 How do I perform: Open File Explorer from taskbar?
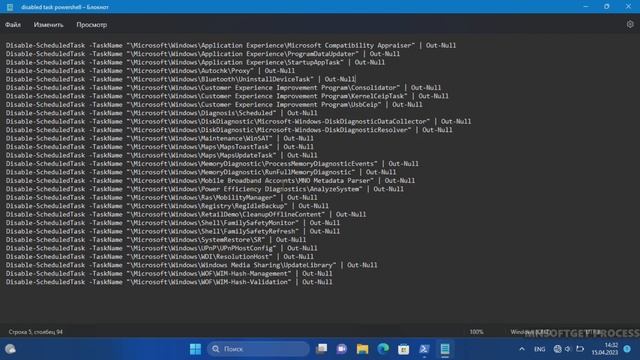362,349
